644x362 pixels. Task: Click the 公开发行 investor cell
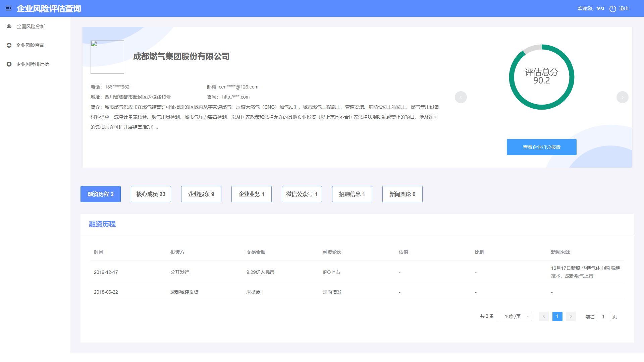point(180,272)
